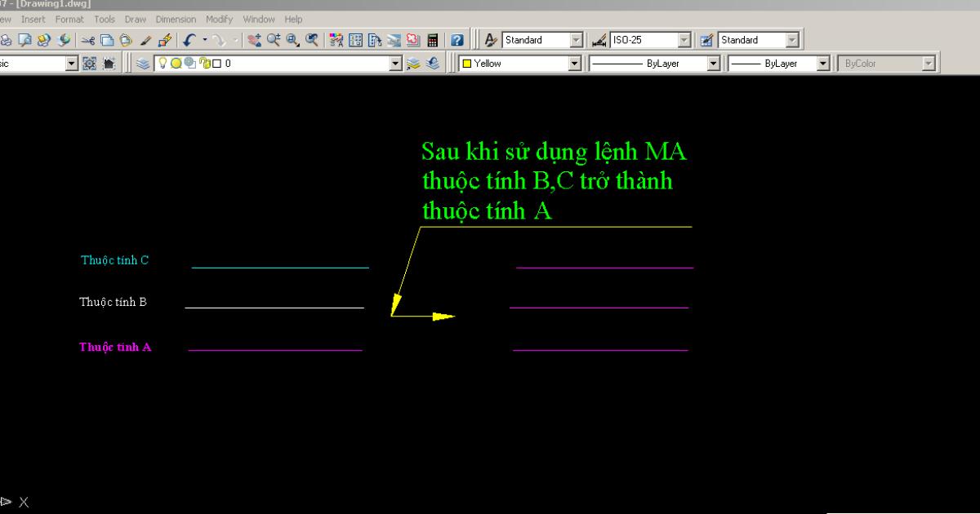The height and width of the screenshot is (514, 980).
Task: Open the Window menu
Action: (x=259, y=19)
